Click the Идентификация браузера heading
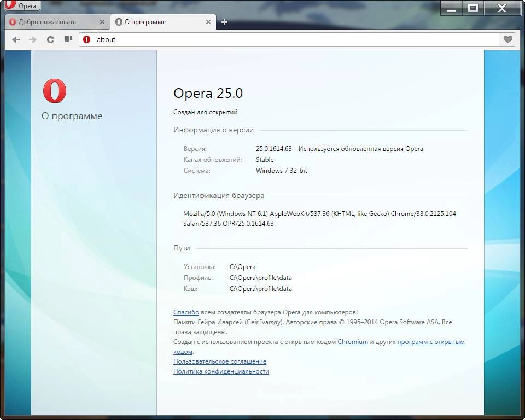 (219, 196)
